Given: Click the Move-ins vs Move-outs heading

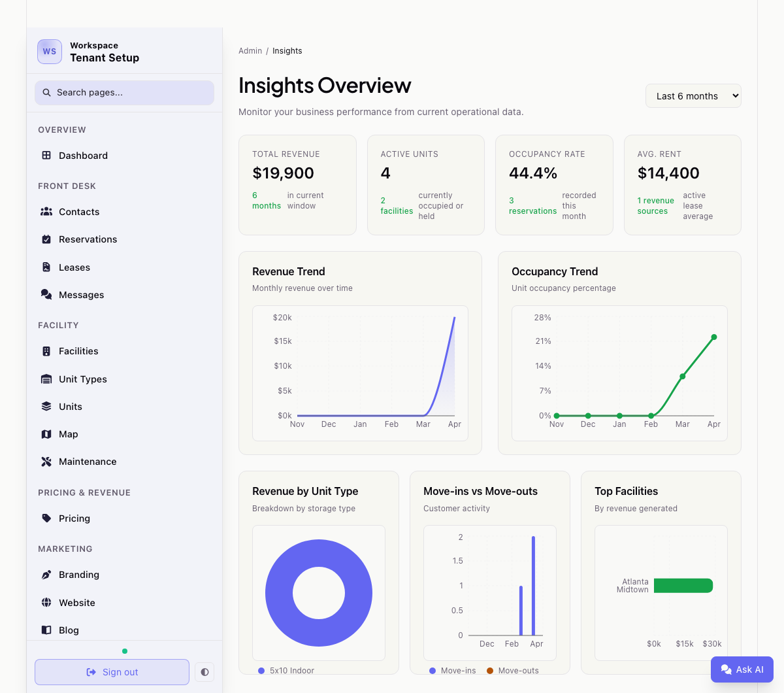Looking at the screenshot, I should (480, 491).
